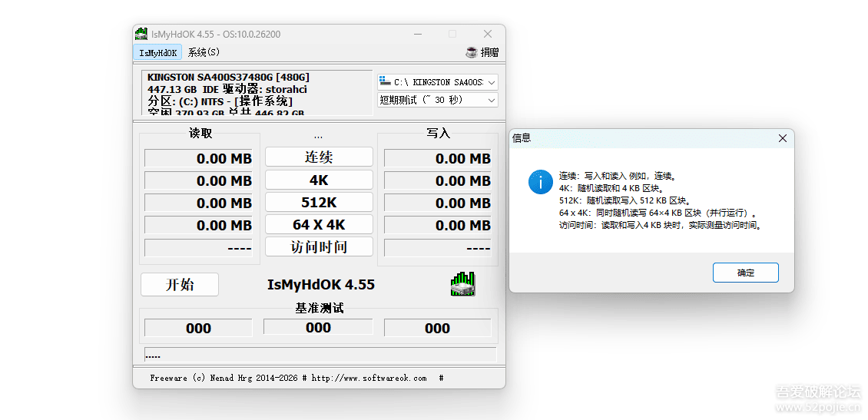Click the IsMyHdOK title bar app icon
The width and height of the screenshot is (868, 420).
coord(141,34)
